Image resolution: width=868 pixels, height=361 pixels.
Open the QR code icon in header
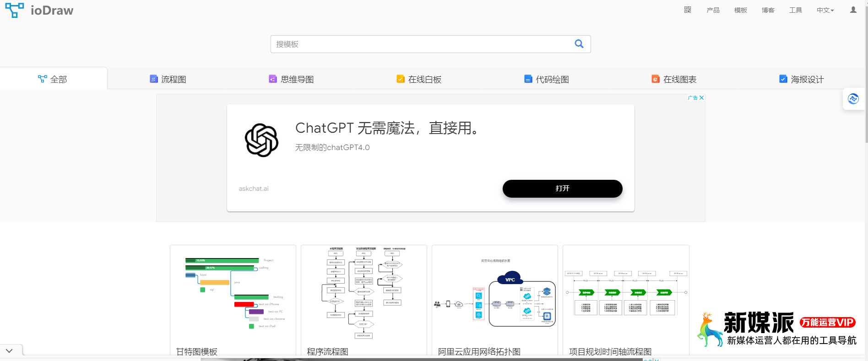pyautogui.click(x=688, y=10)
